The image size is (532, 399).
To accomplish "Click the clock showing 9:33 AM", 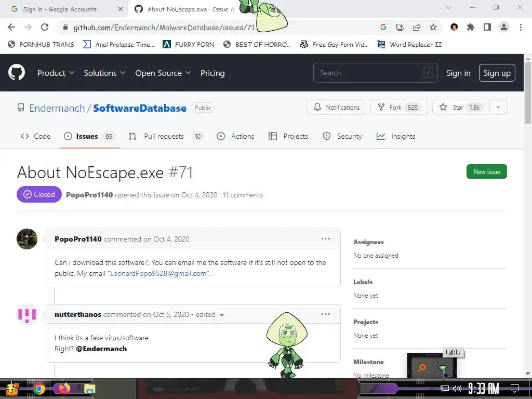I will (x=484, y=389).
